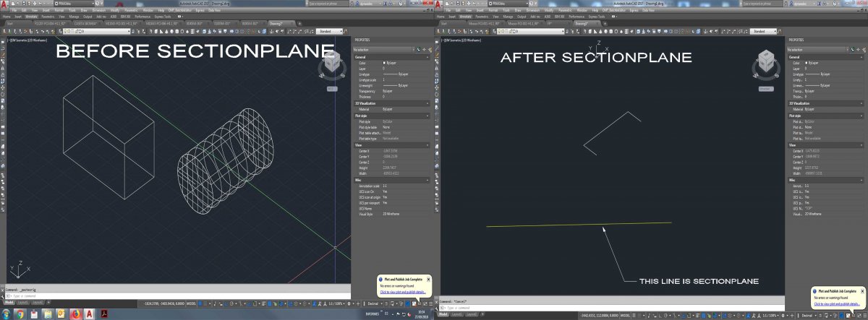Open the Standard text style dropdown, left window
Screen dimensions: 868x320
point(329,31)
